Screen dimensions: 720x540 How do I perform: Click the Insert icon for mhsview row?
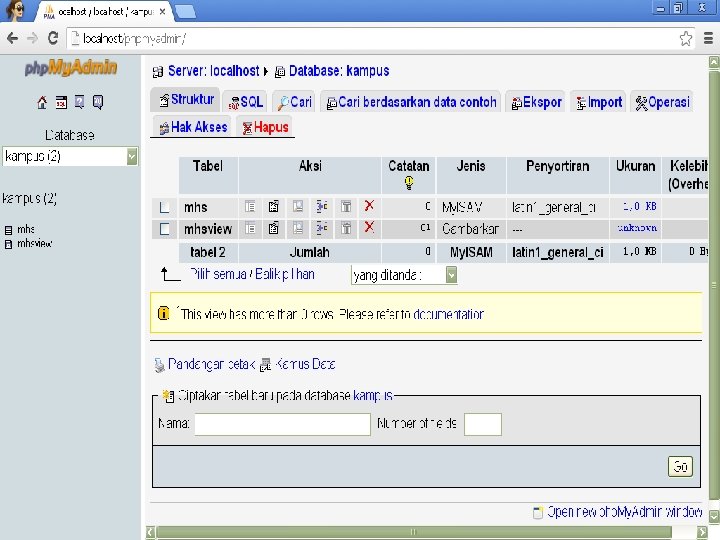322,228
